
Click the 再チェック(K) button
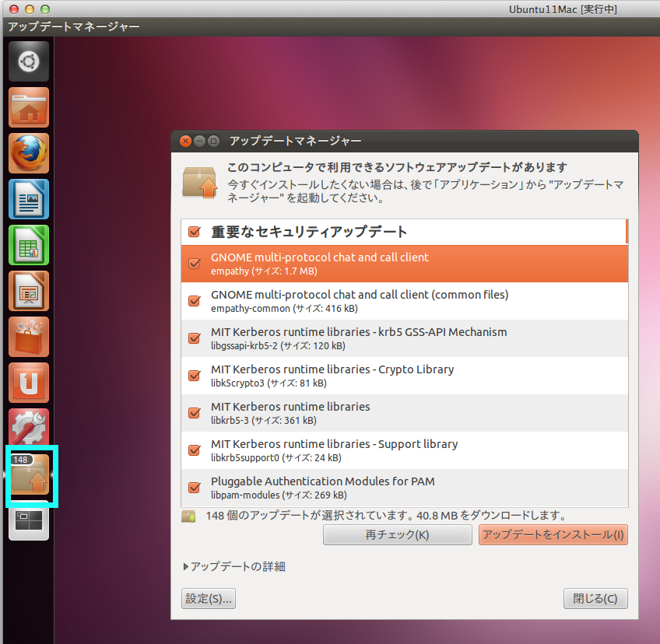point(398,534)
